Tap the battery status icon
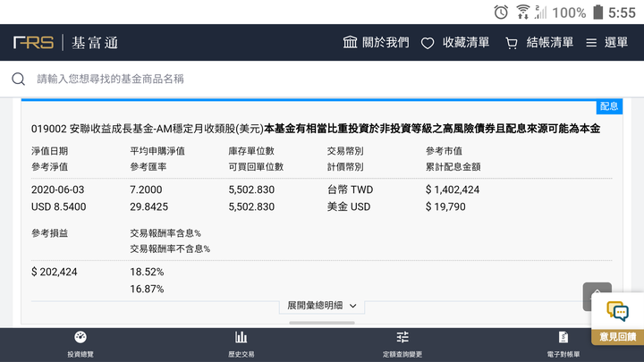 (598, 13)
